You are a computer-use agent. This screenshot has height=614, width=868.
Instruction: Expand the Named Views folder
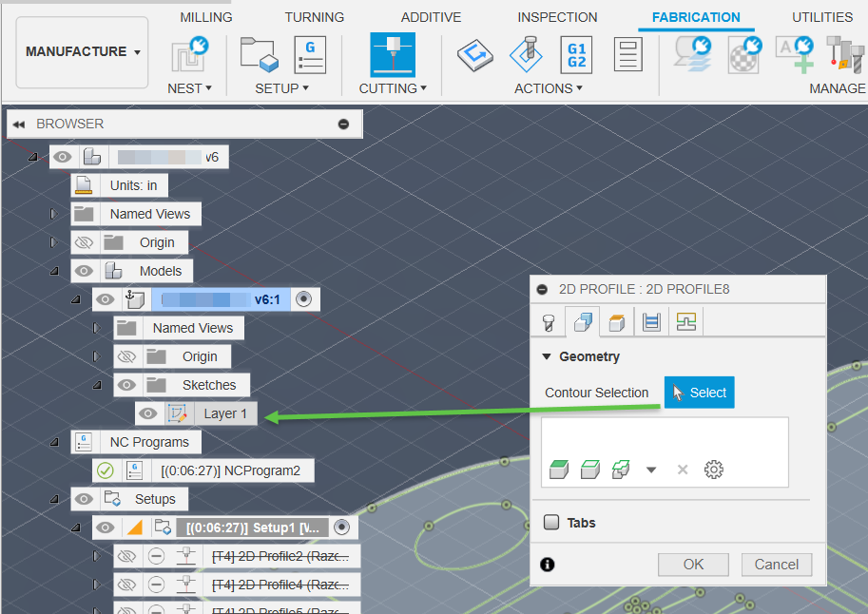tap(53, 213)
